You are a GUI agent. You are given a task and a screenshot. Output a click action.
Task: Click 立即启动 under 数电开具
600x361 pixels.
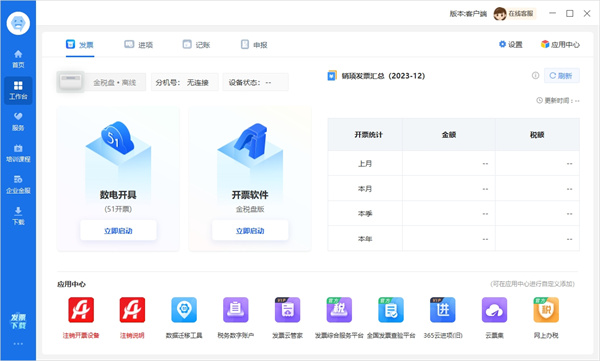[118, 230]
